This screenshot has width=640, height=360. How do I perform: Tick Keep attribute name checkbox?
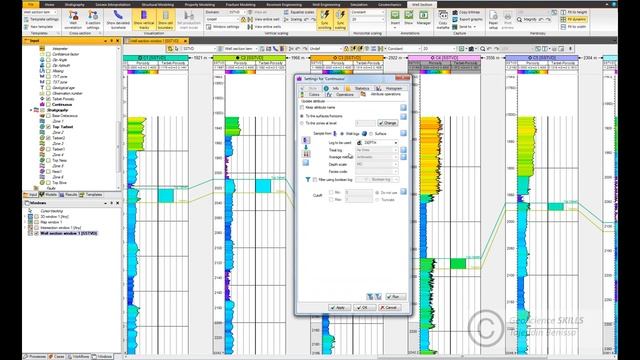point(302,107)
